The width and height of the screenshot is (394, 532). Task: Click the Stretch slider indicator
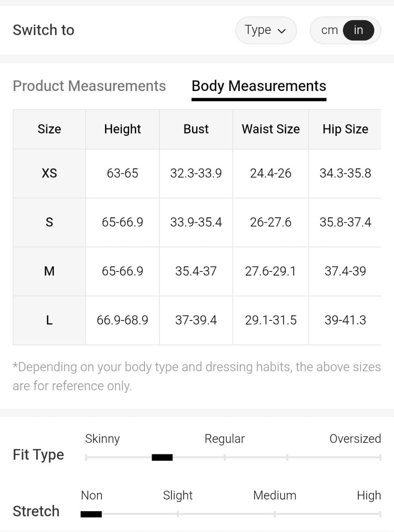pos(91,515)
